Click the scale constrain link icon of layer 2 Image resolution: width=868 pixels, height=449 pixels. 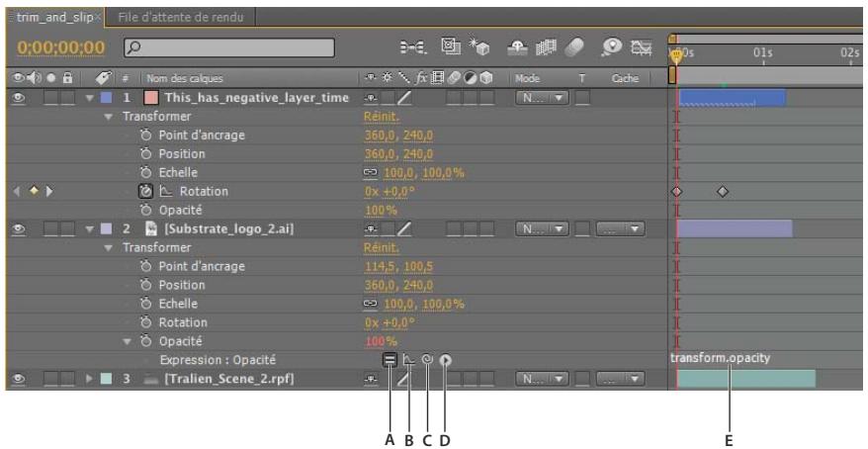[x=370, y=304]
